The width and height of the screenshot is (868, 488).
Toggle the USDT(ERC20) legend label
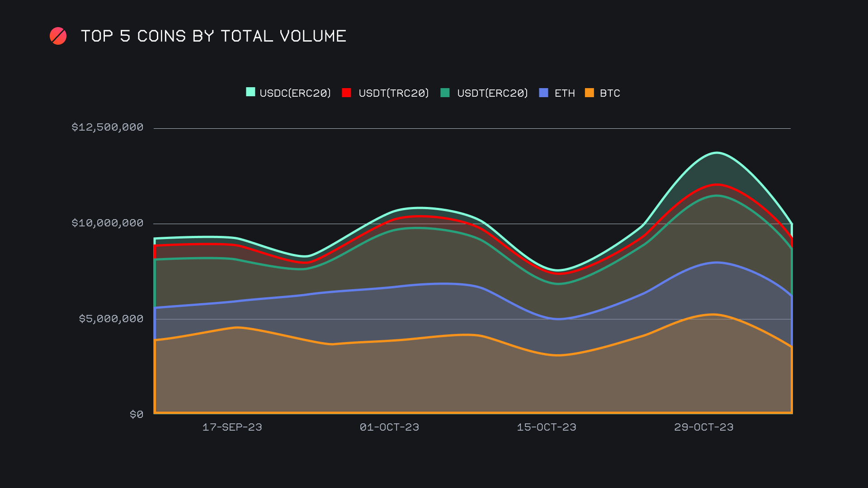pos(492,93)
